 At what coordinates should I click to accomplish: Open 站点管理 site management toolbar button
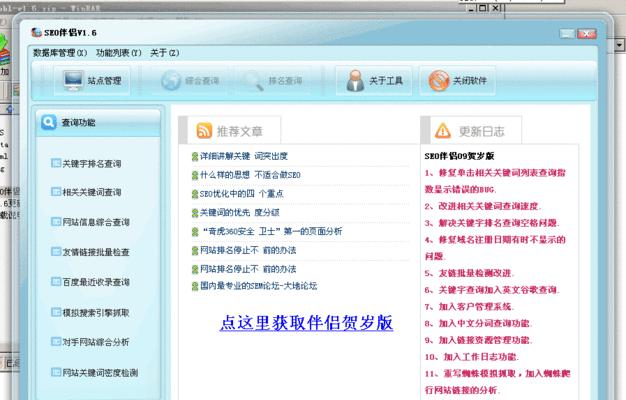click(92, 81)
